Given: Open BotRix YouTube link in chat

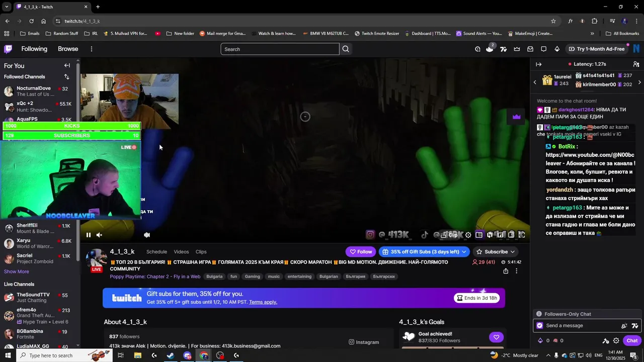Looking at the screenshot, I should 590,159.
